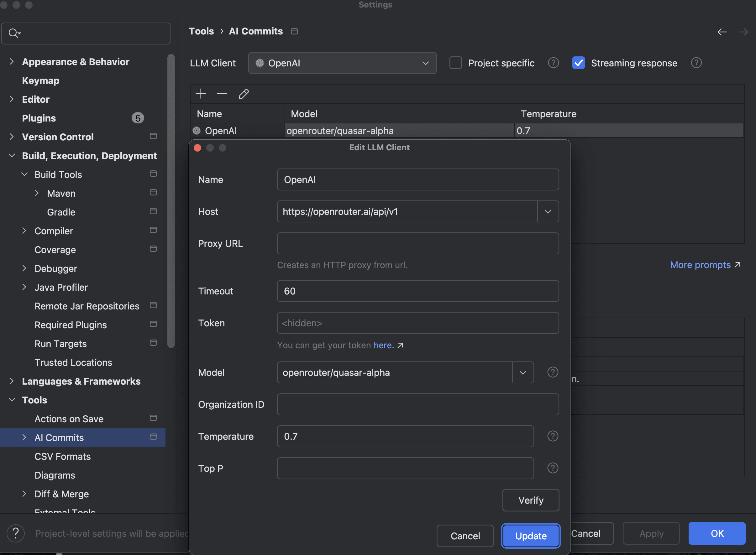Open the LLM Client dropdown

click(342, 63)
